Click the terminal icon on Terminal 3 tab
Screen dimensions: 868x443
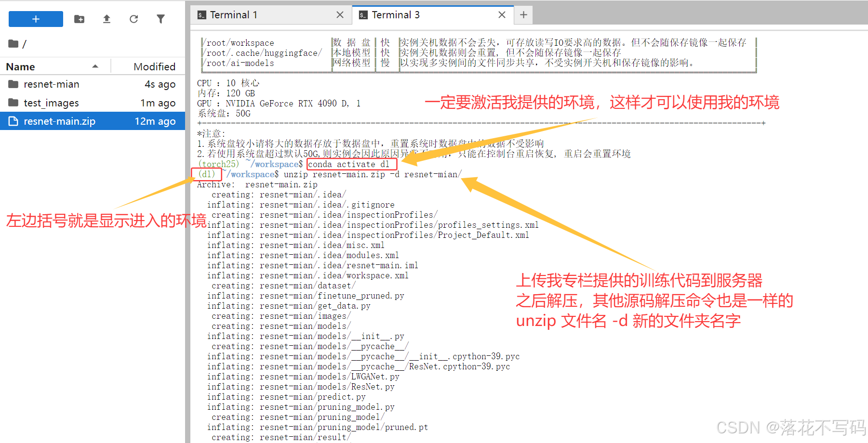pyautogui.click(x=363, y=15)
